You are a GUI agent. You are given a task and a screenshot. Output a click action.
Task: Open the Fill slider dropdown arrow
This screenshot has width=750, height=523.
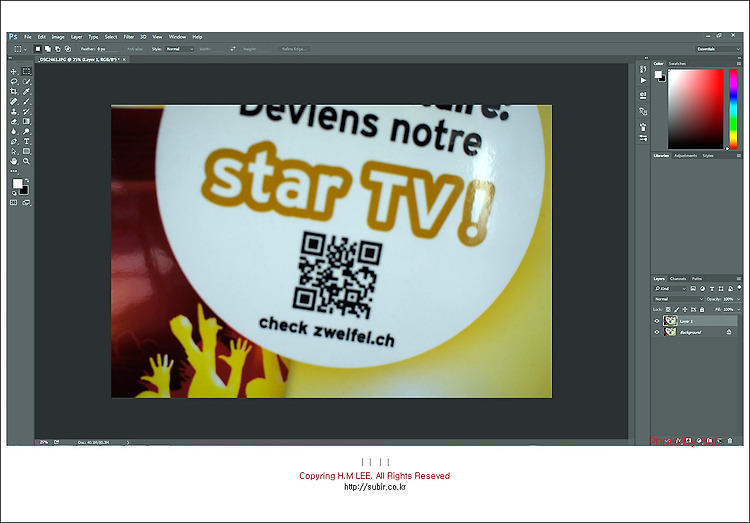click(x=739, y=310)
